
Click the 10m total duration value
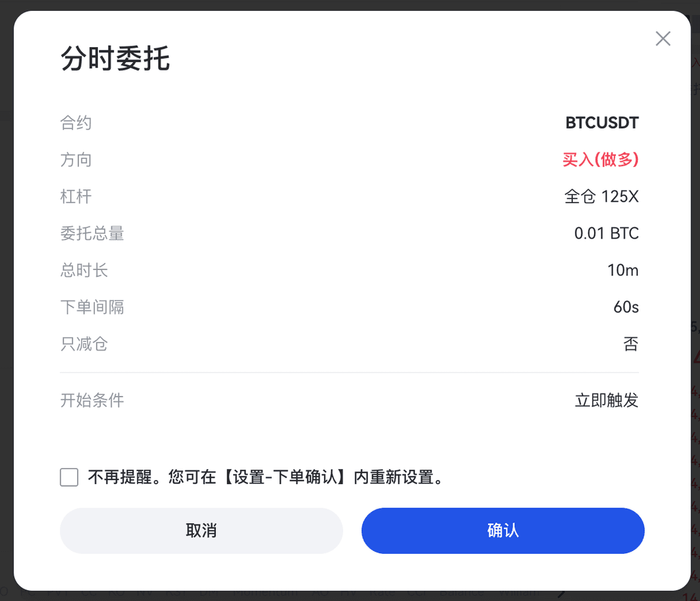pos(623,271)
